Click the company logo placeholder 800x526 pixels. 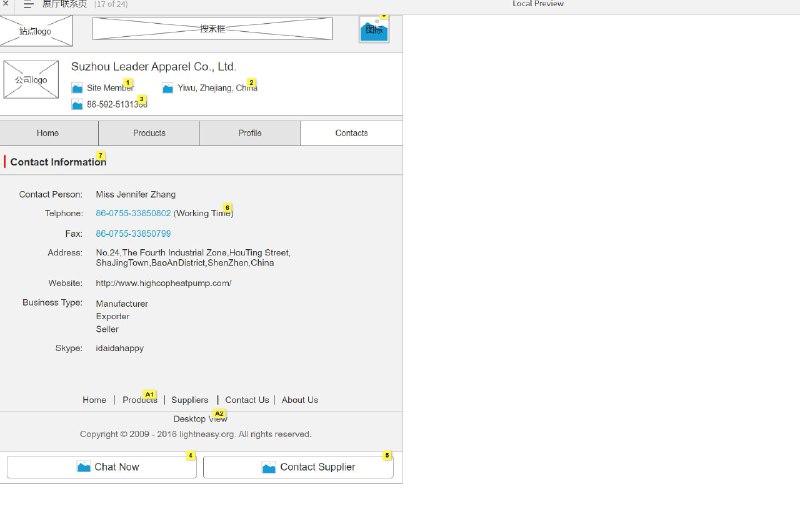coord(31,80)
